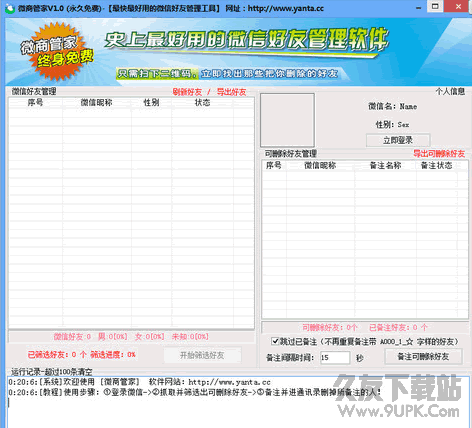
Task: Click the 未知:0[0%] statistic text
Action: [190, 337]
